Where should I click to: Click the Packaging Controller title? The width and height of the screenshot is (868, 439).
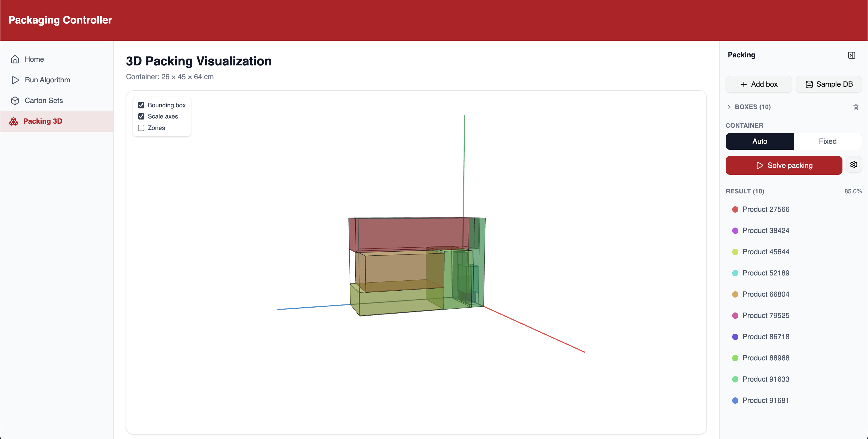(60, 20)
